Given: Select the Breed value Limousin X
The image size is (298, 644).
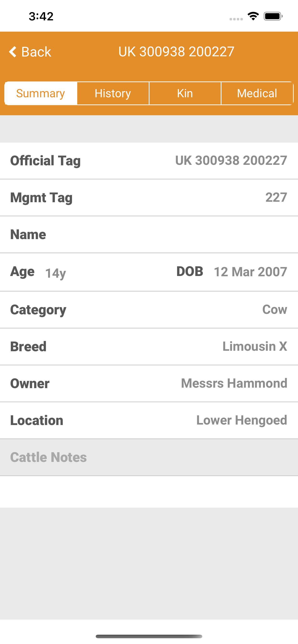Looking at the screenshot, I should [x=255, y=346].
